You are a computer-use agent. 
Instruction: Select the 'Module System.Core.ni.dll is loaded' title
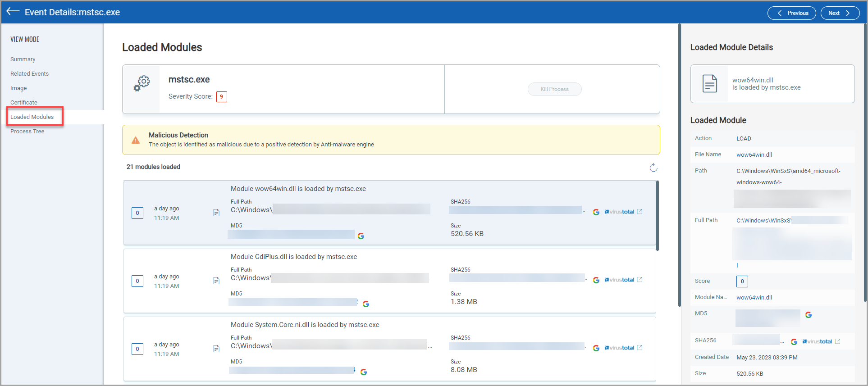pos(305,325)
